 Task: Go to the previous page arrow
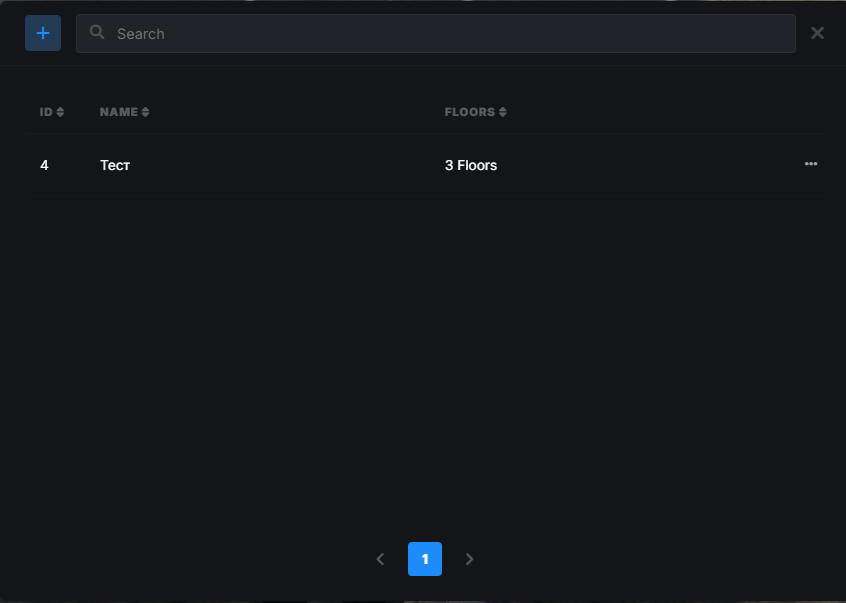[x=380, y=559]
